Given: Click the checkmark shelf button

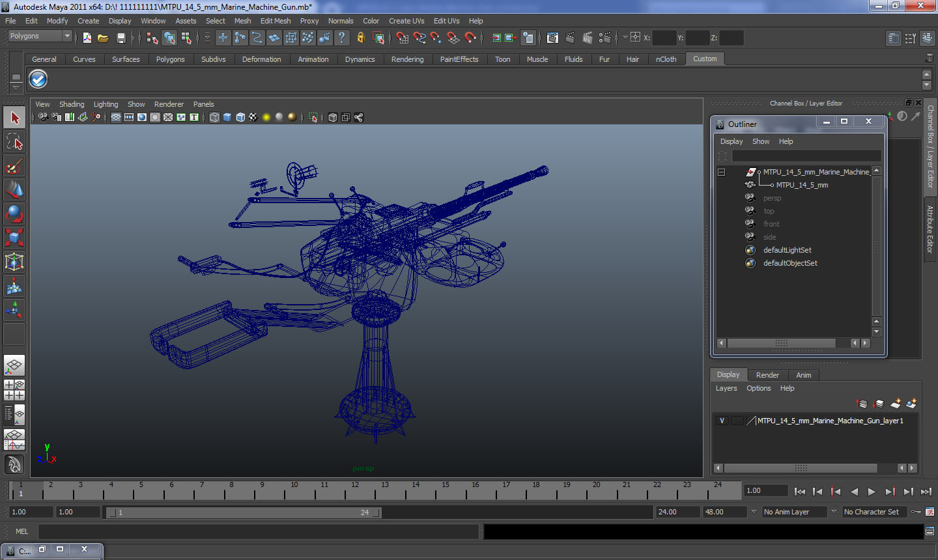Looking at the screenshot, I should point(38,79).
